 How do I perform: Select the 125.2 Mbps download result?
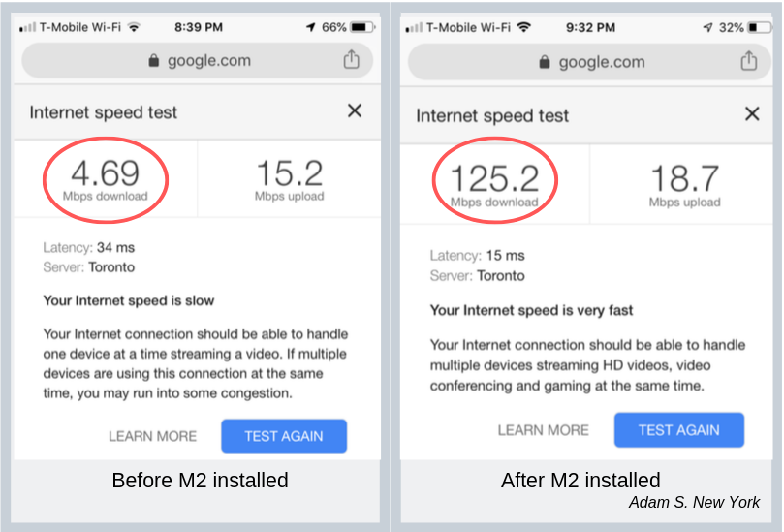pyautogui.click(x=494, y=185)
